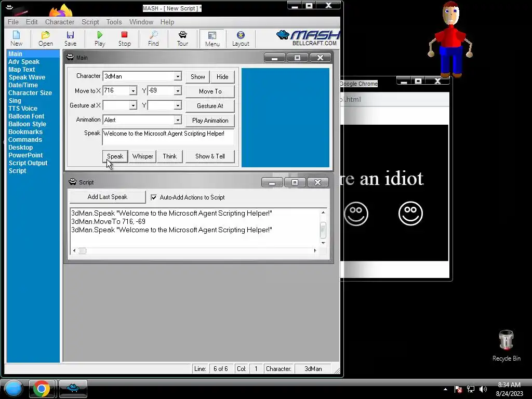Select Map Text in the sidebar
Image resolution: width=532 pixels, height=399 pixels.
tap(22, 70)
